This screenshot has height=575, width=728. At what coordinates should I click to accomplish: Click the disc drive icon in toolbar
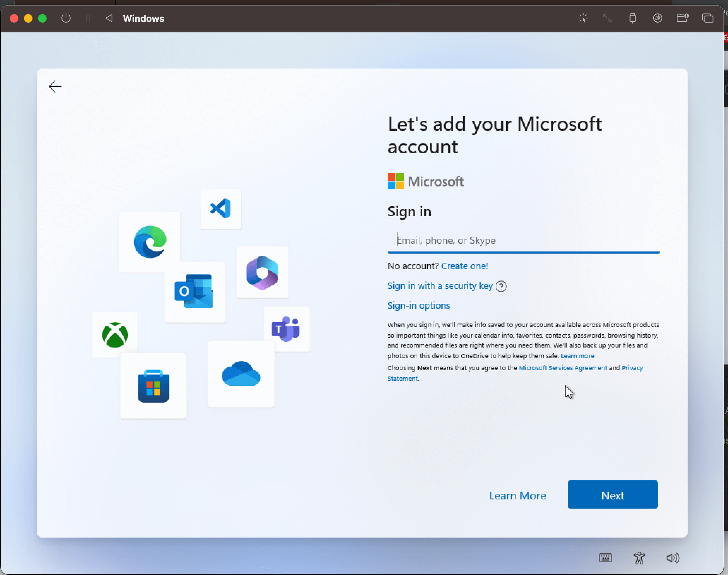(657, 18)
